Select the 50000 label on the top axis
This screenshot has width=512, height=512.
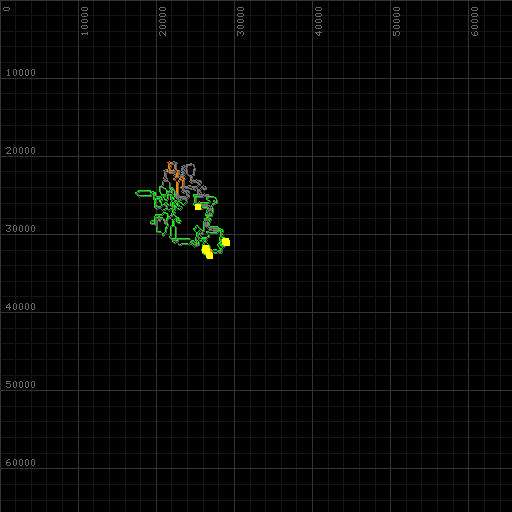396,21
